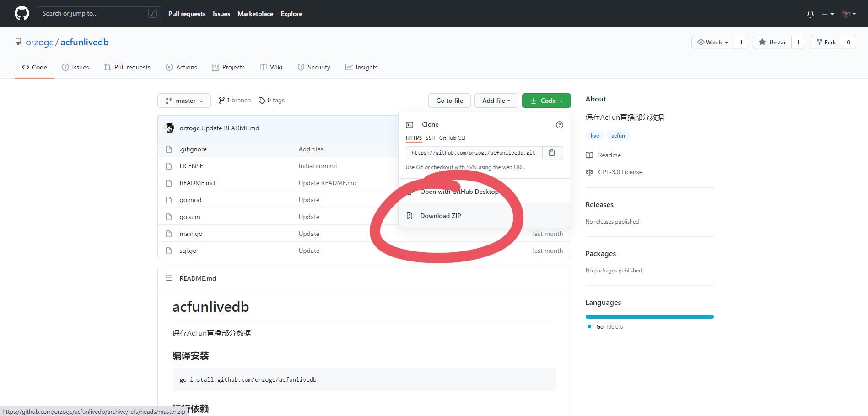Switch to repository Pull requests tab
Image resolution: width=868 pixels, height=416 pixels.
point(127,67)
